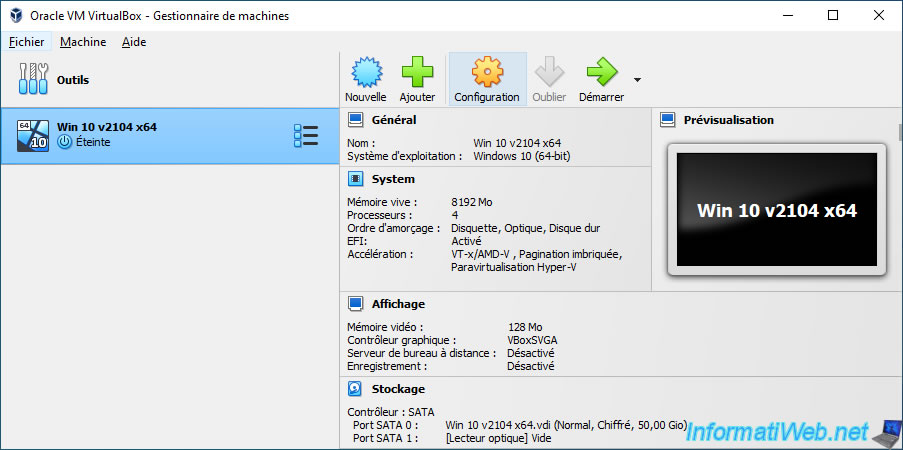Click boot order Disquette, Optique, Disque dur
903x450 pixels.
point(525,228)
